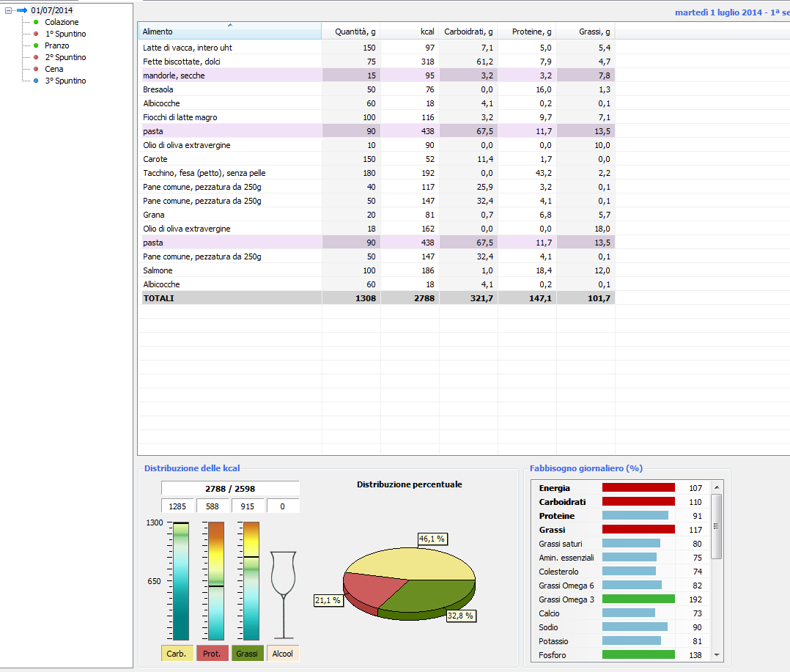
Task: Click the green dot icon next to Colazione
Action: click(x=35, y=22)
